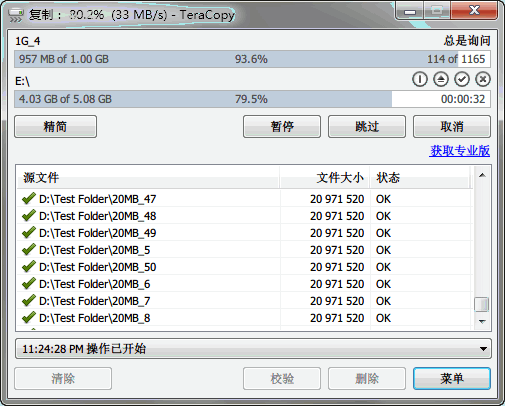This screenshot has width=505, height=406.
Task: Click green checkmark icon beside 20MB_7
Action: point(29,301)
